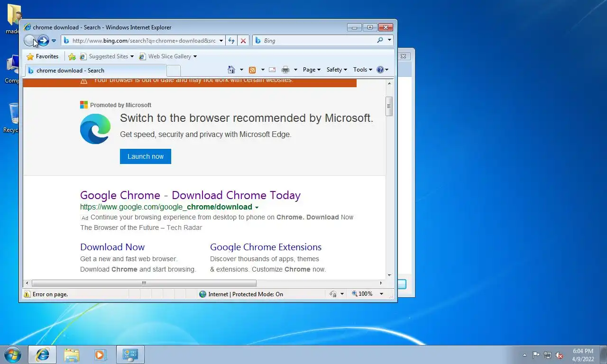Open the Home page icon

(231, 70)
